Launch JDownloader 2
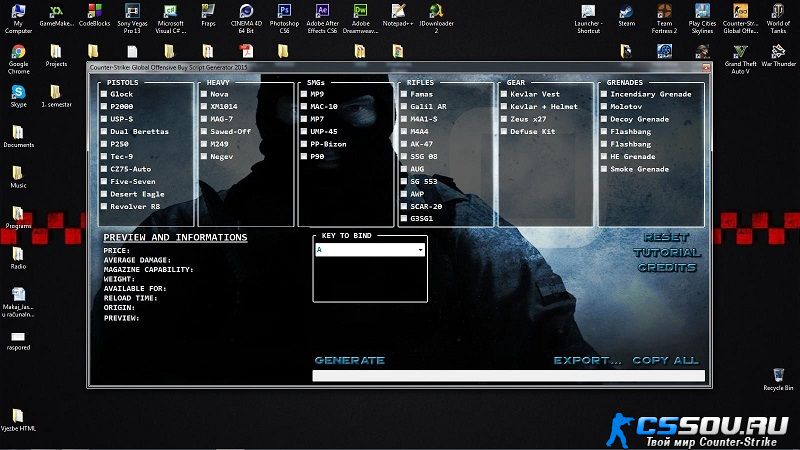This screenshot has height=450, width=800. (436, 18)
